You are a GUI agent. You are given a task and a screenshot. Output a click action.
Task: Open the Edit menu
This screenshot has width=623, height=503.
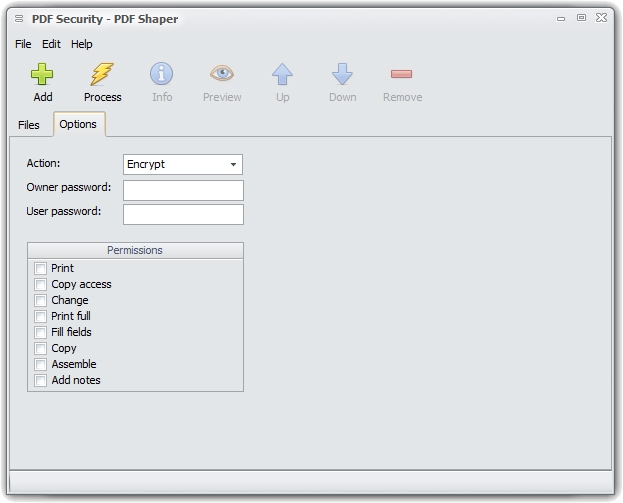pos(51,44)
